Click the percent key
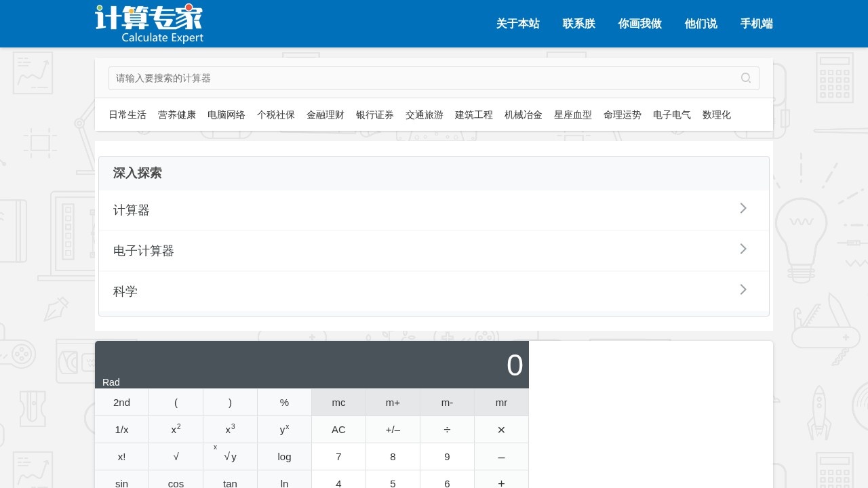This screenshot has width=868, height=488. pyautogui.click(x=284, y=402)
